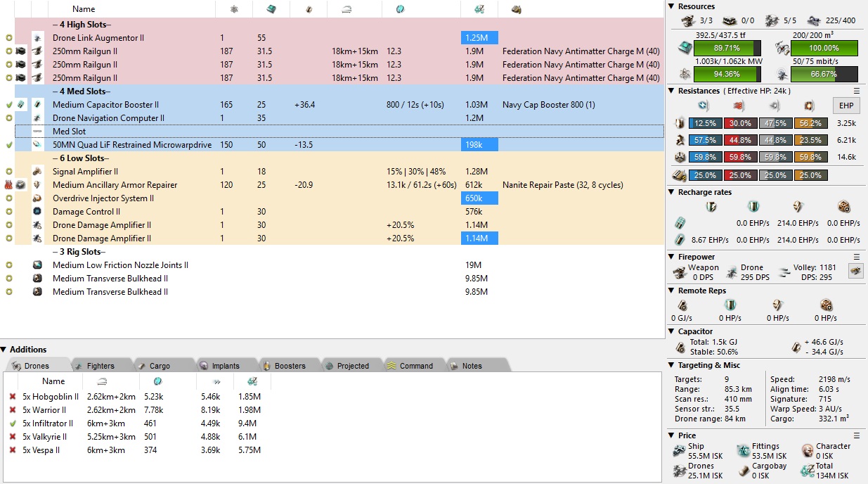868x484 pixels.
Task: Collapse the Targeting & Misc panel
Action: point(671,365)
